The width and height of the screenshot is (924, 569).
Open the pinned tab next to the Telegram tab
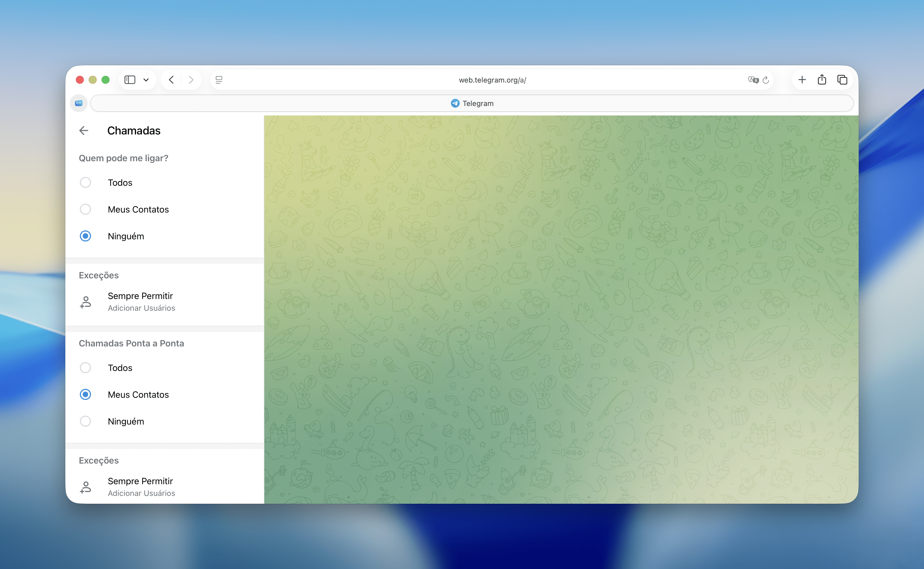[79, 103]
